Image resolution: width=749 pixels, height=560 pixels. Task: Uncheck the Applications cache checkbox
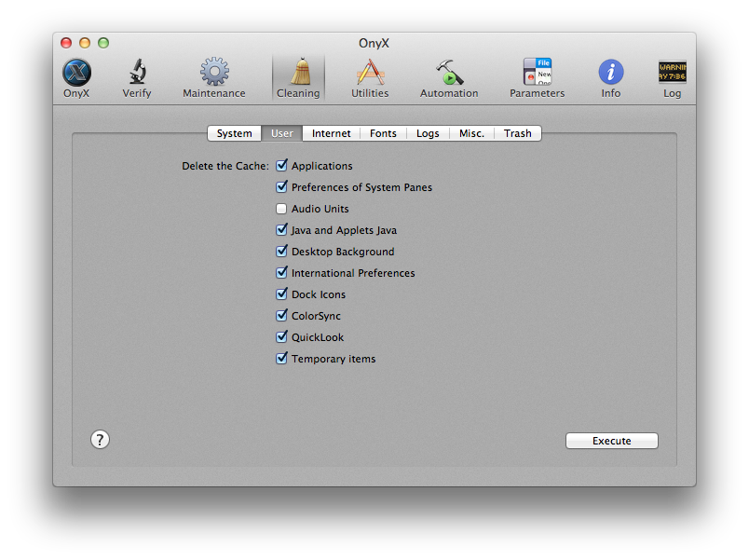[x=282, y=166]
